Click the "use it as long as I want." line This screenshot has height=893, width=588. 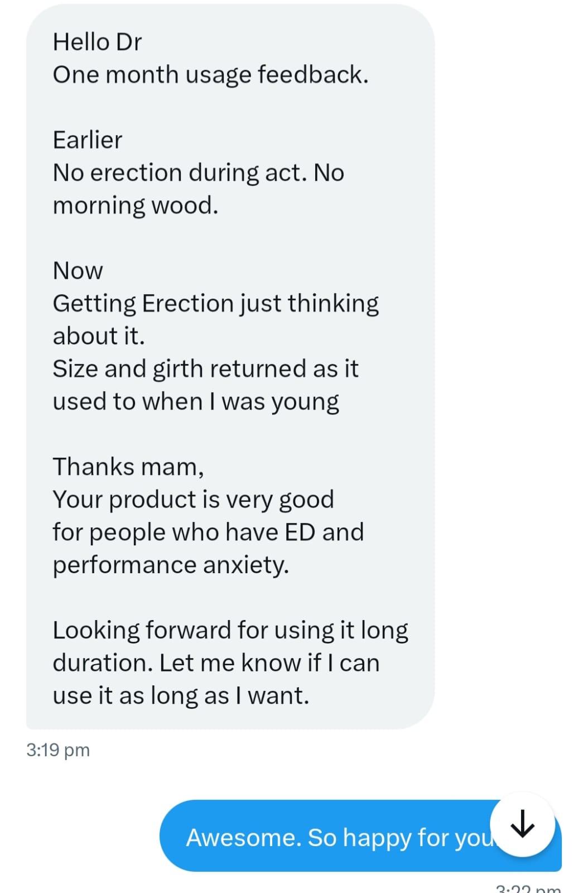click(x=181, y=695)
